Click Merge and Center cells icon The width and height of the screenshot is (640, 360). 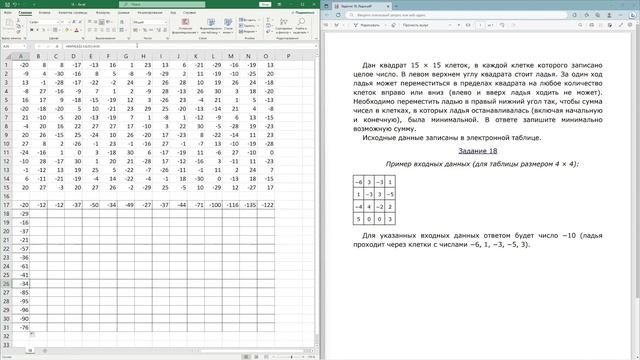[x=122, y=30]
